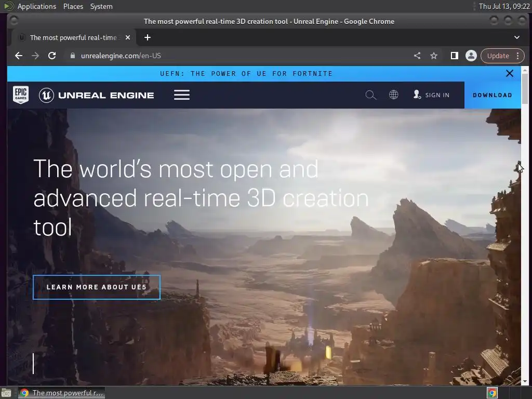The image size is (532, 399).
Task: Click the scrollbar down arrow
Action: (525, 381)
